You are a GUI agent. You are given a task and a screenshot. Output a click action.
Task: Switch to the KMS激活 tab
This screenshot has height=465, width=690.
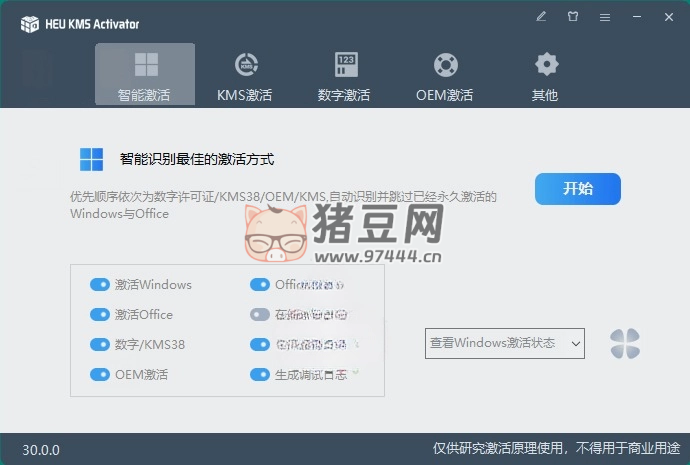(244, 75)
